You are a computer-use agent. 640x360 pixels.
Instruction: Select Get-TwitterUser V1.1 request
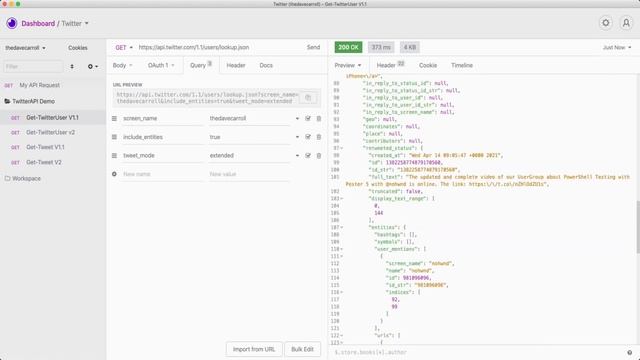tap(53, 118)
